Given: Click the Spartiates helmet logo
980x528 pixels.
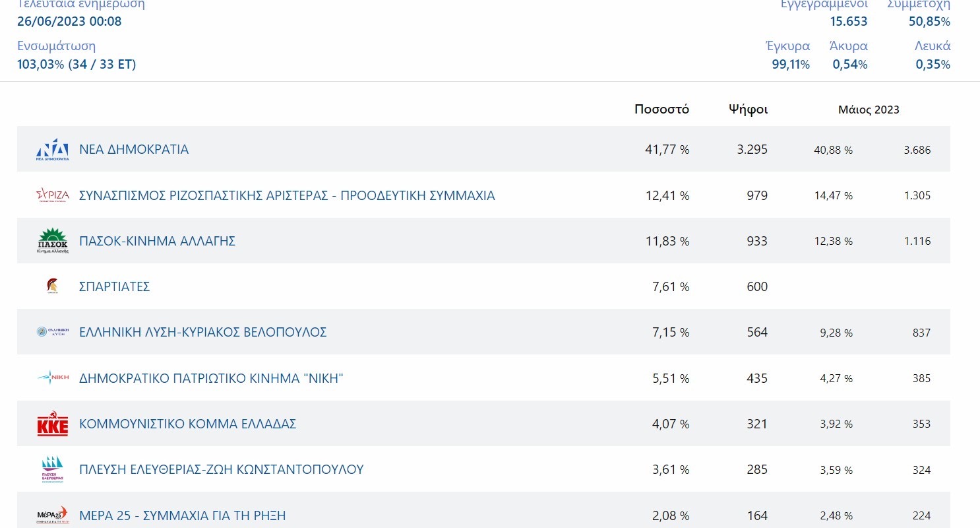Looking at the screenshot, I should [52, 286].
